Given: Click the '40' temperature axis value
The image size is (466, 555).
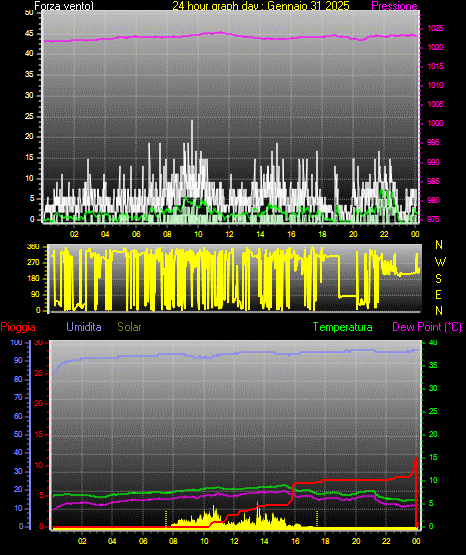Looking at the screenshot, I should [433, 342].
